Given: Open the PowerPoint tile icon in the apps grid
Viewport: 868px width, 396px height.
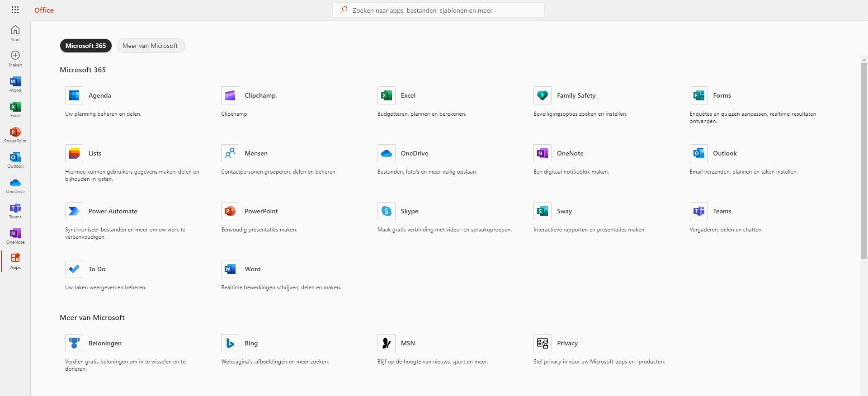Looking at the screenshot, I should click(230, 211).
